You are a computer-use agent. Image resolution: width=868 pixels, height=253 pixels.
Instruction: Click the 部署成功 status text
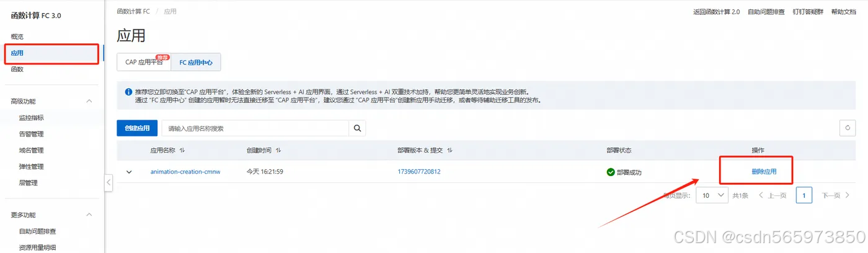point(629,172)
